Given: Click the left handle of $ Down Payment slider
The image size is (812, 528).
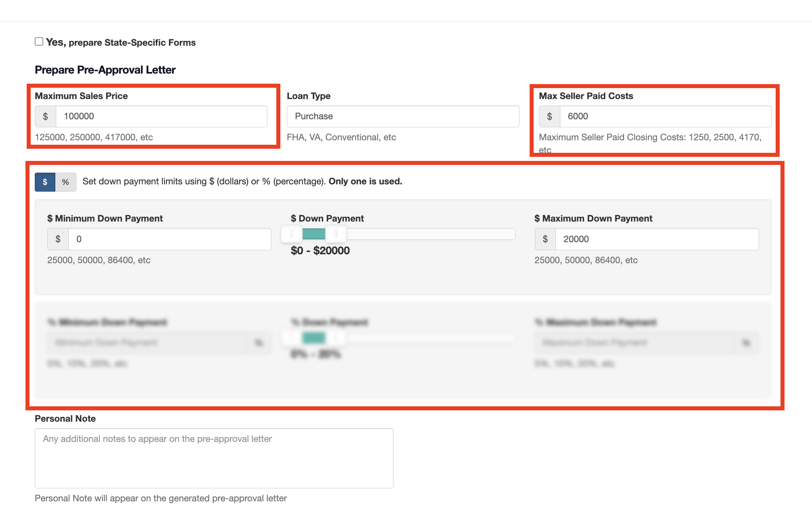Looking at the screenshot, I should (291, 234).
